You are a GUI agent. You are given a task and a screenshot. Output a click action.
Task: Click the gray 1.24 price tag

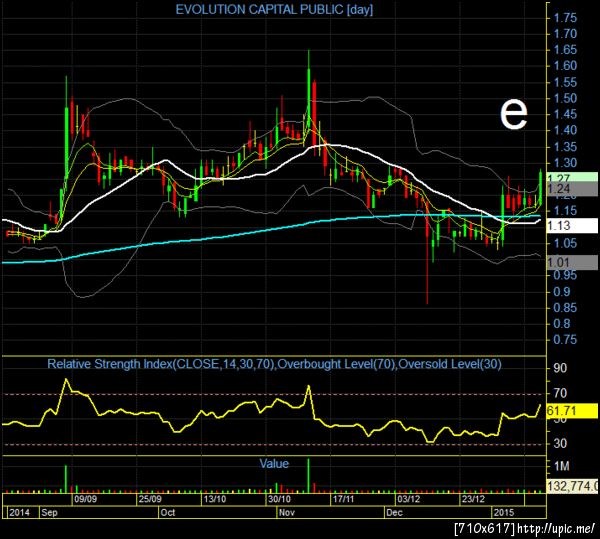572,189
